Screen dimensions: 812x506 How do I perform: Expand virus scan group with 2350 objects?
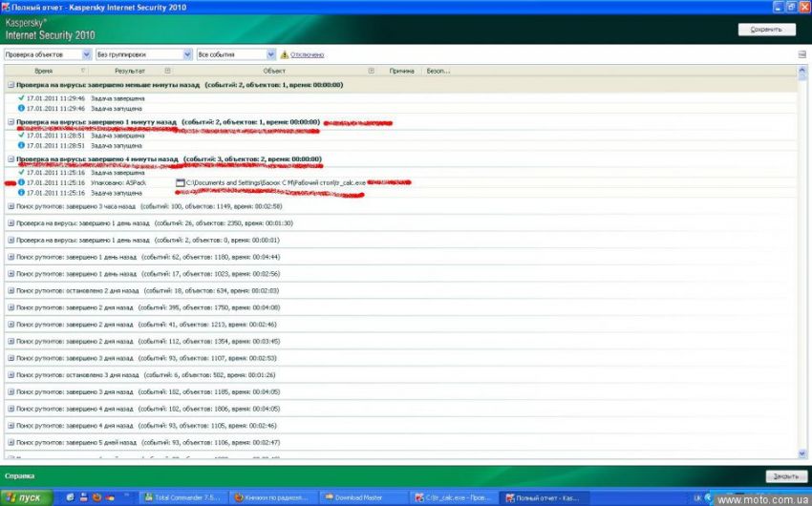(x=11, y=223)
